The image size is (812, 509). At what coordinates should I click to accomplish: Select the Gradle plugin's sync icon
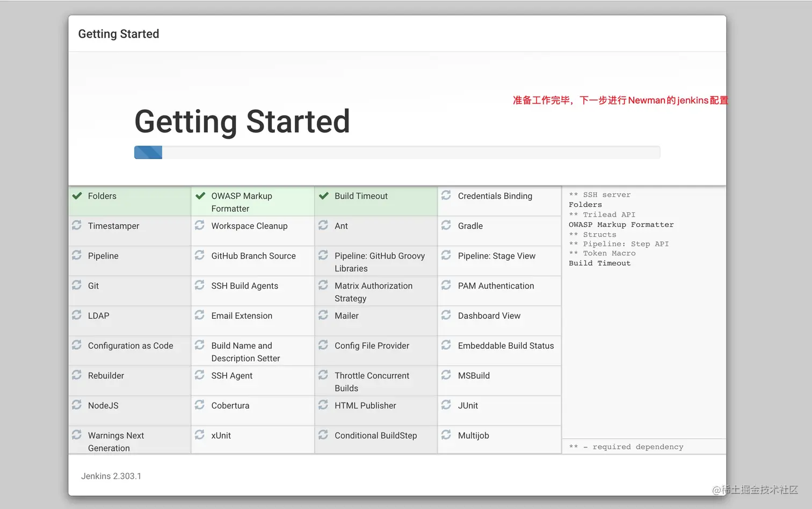tap(446, 225)
